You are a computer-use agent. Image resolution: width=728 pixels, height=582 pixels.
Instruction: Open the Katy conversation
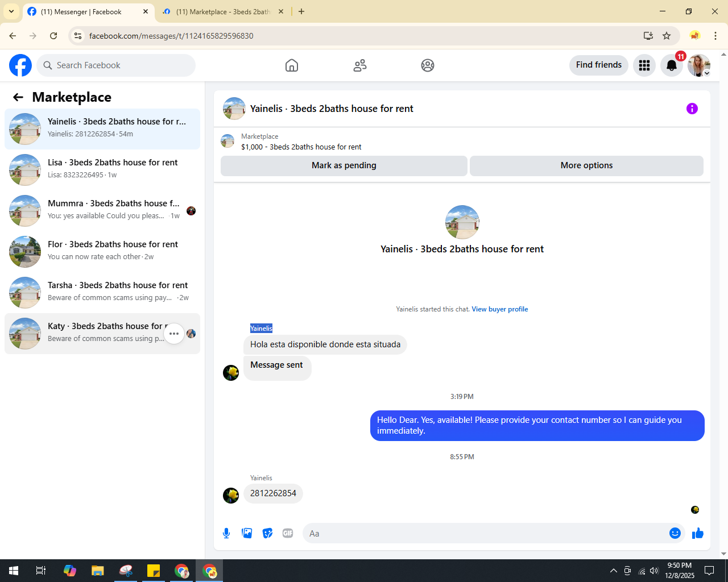[102, 334]
